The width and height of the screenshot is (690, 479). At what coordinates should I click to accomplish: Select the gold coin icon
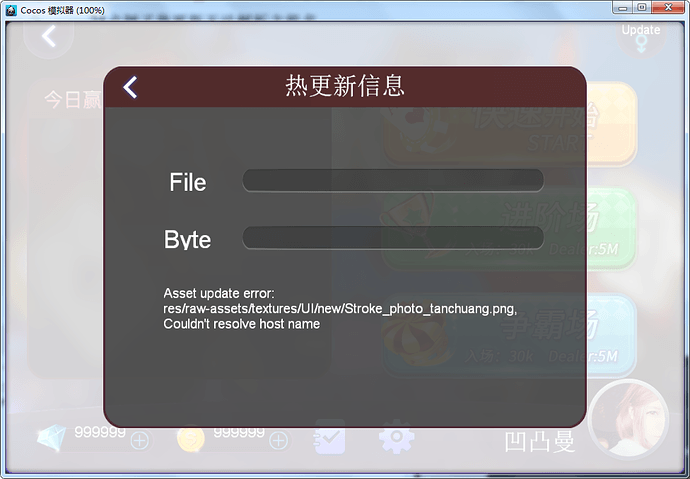click(191, 439)
